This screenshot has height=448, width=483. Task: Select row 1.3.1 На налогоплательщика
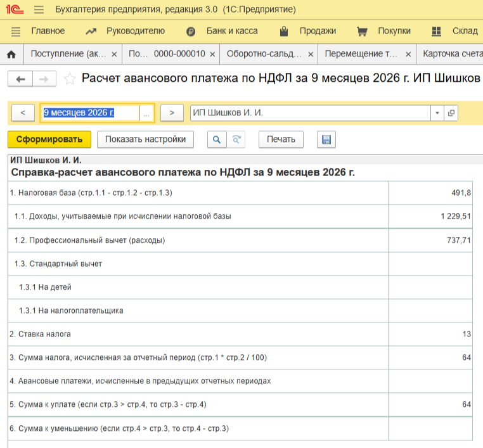click(71, 310)
